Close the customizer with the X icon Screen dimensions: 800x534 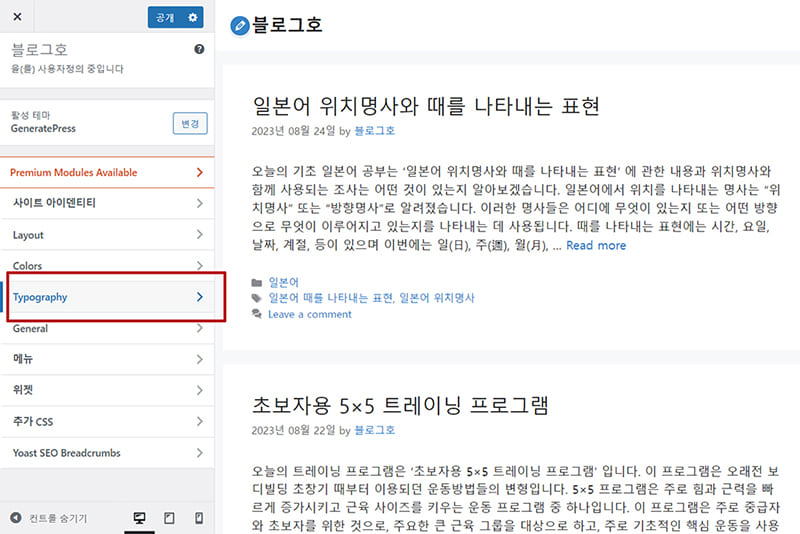(x=17, y=17)
